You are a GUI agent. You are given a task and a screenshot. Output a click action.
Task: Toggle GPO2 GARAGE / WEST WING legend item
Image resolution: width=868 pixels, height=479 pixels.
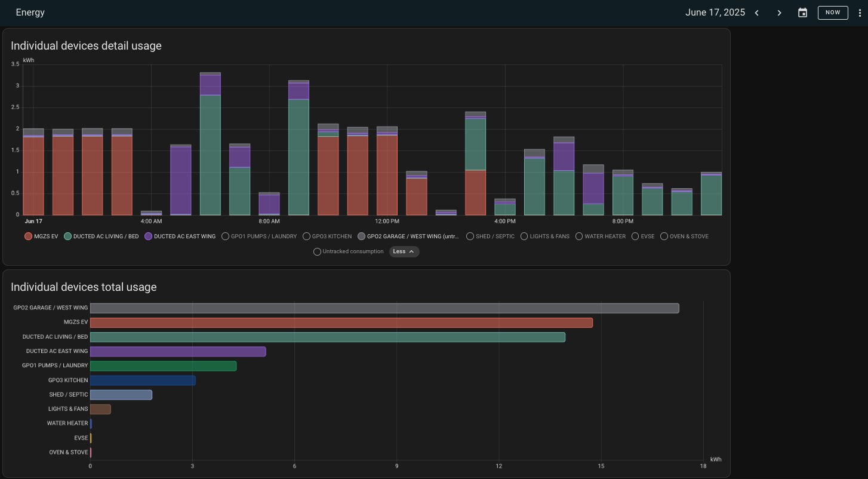pos(409,237)
